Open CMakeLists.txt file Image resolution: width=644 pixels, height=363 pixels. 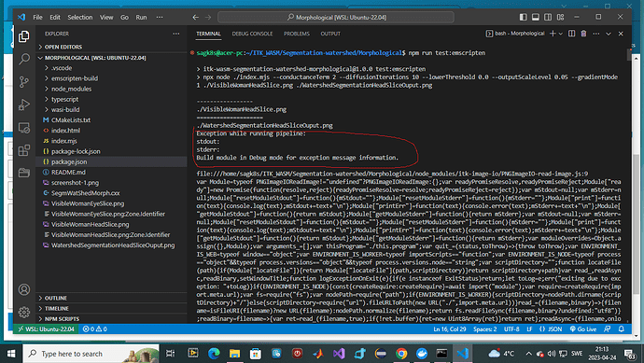coord(111,119)
